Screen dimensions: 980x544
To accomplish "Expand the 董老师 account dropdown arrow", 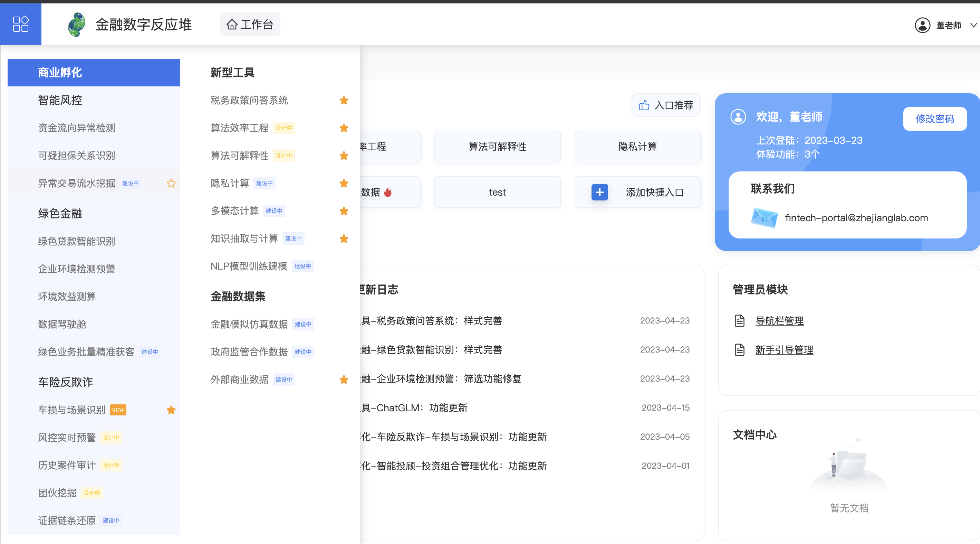I will pyautogui.click(x=973, y=25).
